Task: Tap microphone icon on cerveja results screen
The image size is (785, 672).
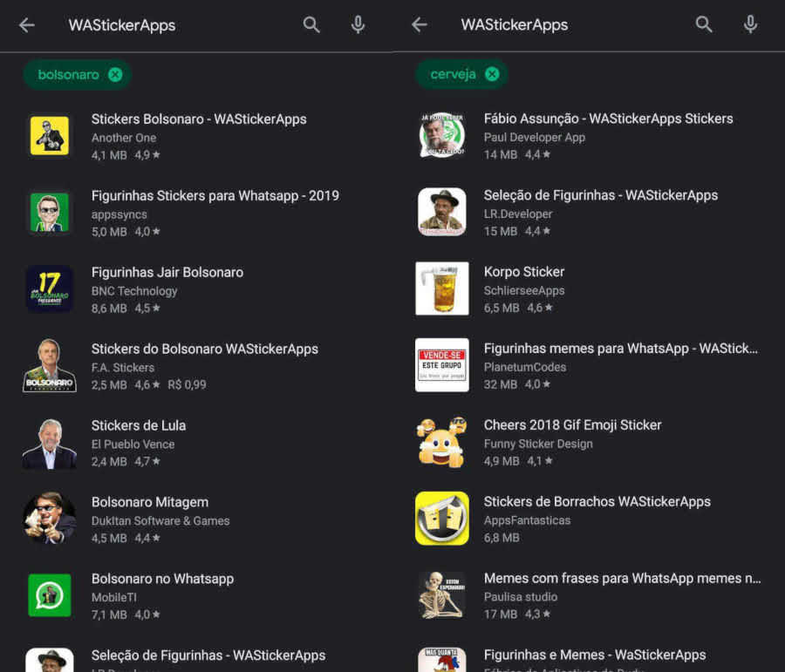Action: tap(750, 24)
